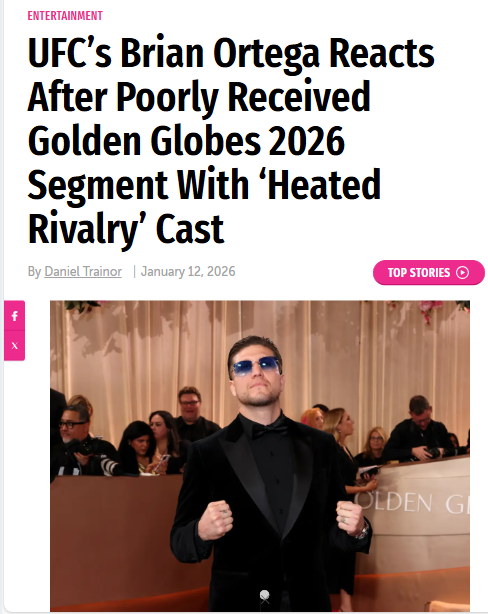Open Daniel Trainor's author page
This screenshot has width=488, height=614.
(x=83, y=271)
